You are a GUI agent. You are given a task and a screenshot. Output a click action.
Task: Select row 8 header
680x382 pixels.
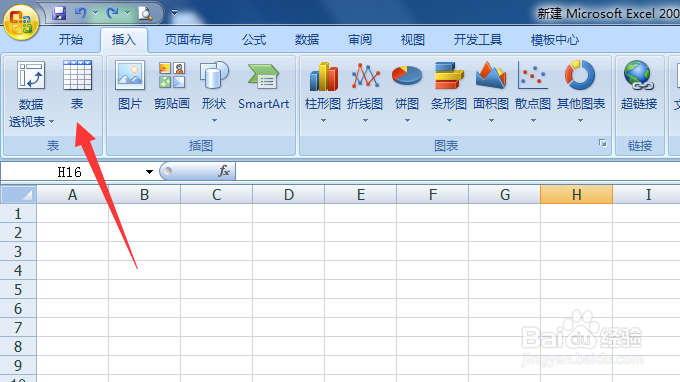[18, 346]
